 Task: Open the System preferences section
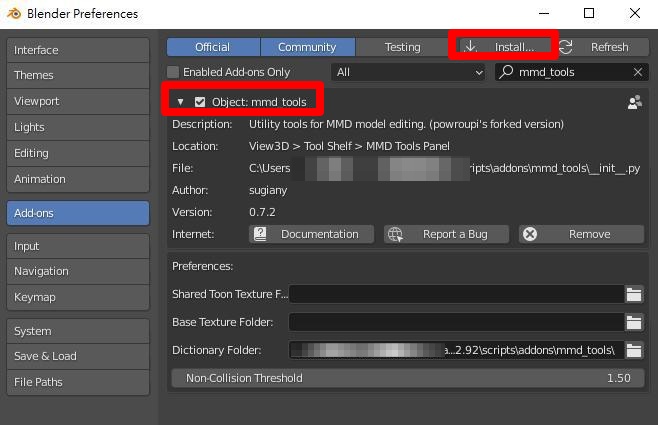[78, 331]
